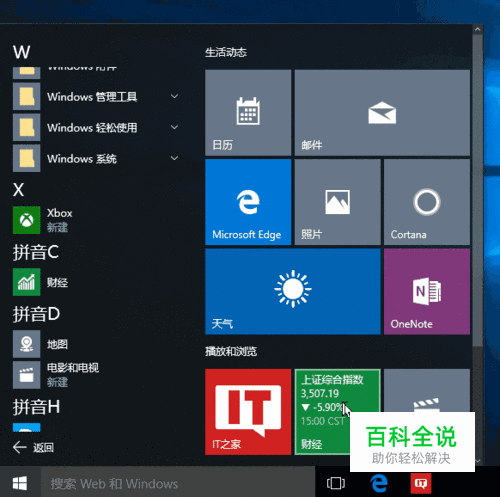The image size is (500, 497).
Task: Click the Windows 轻松使用 folder icon
Action: pos(27,127)
